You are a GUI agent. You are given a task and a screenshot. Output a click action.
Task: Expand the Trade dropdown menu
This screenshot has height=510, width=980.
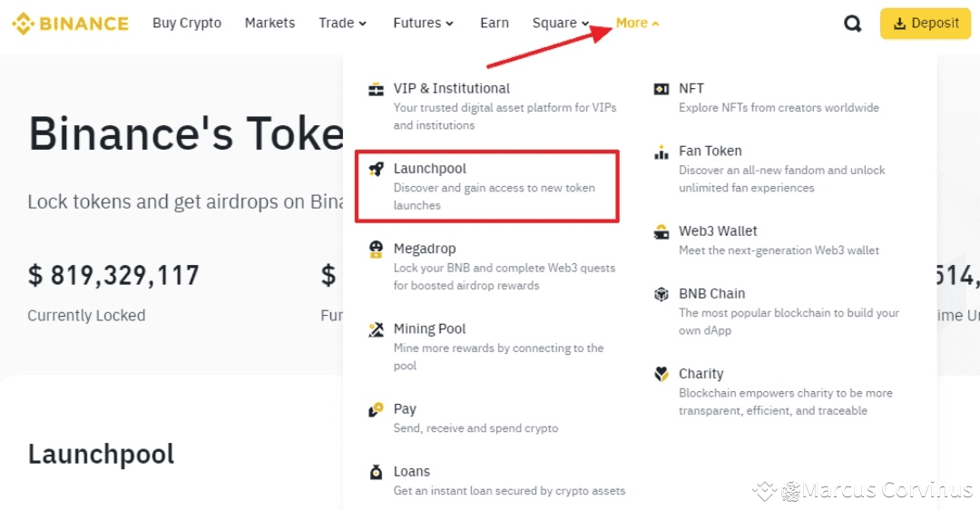[x=342, y=24]
